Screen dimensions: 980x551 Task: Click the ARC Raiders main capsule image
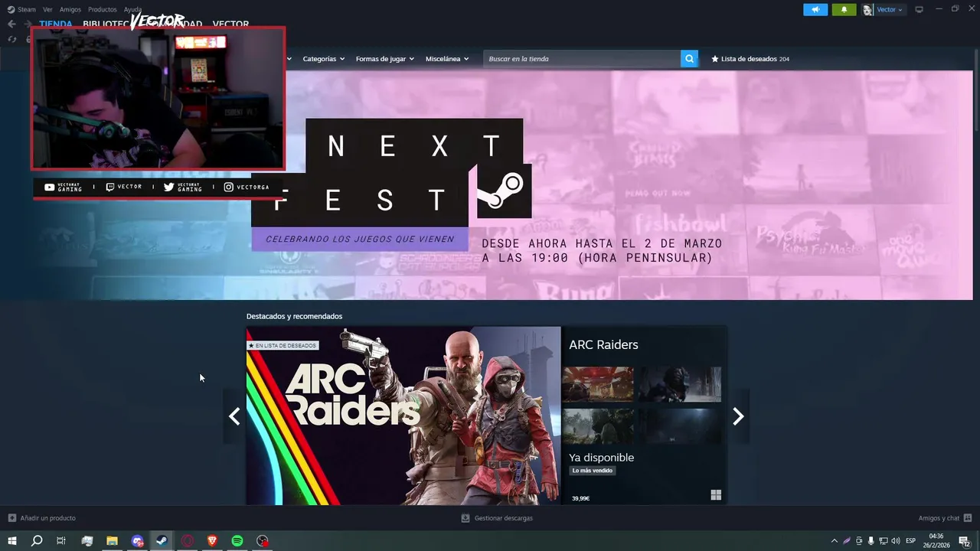(403, 416)
